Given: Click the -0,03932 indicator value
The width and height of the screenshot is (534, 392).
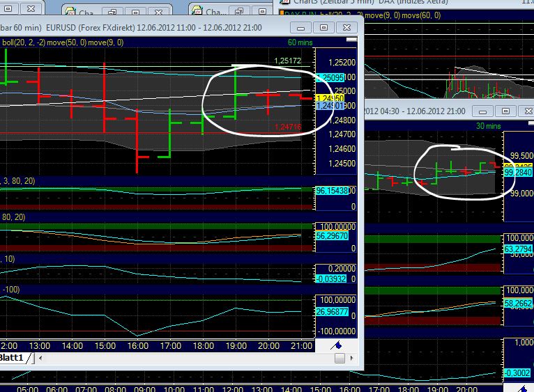Looking at the screenshot, I should click(x=331, y=279).
